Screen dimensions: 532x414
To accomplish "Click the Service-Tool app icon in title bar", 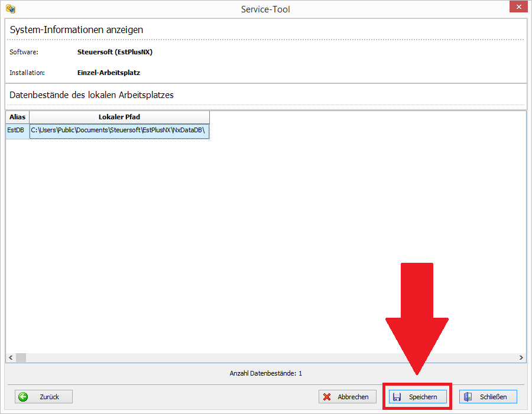I will pyautogui.click(x=10, y=9).
